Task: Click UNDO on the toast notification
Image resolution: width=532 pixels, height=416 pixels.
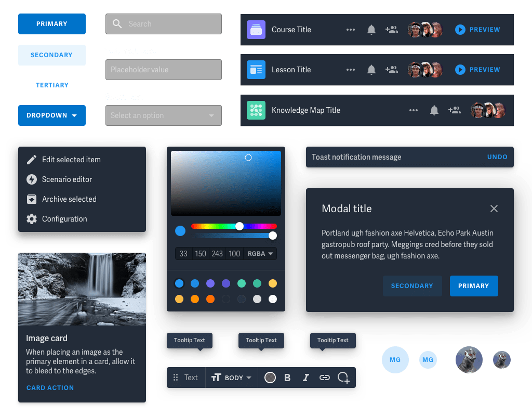Action: pos(497,157)
